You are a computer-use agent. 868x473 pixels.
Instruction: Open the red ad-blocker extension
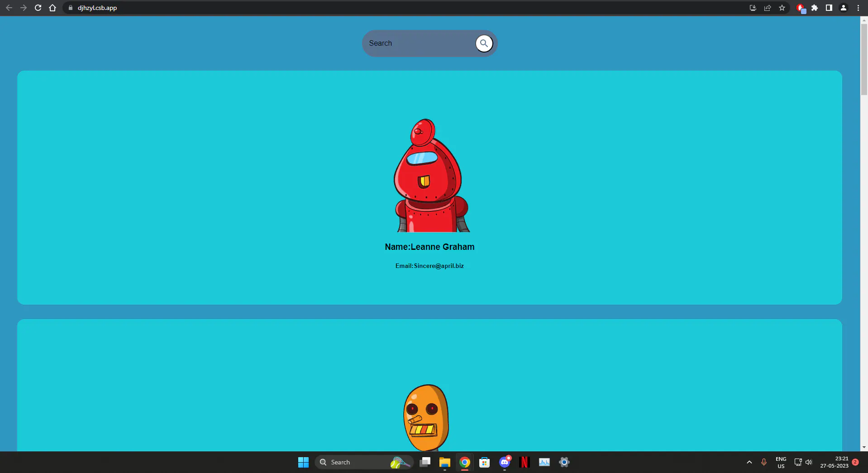[801, 8]
